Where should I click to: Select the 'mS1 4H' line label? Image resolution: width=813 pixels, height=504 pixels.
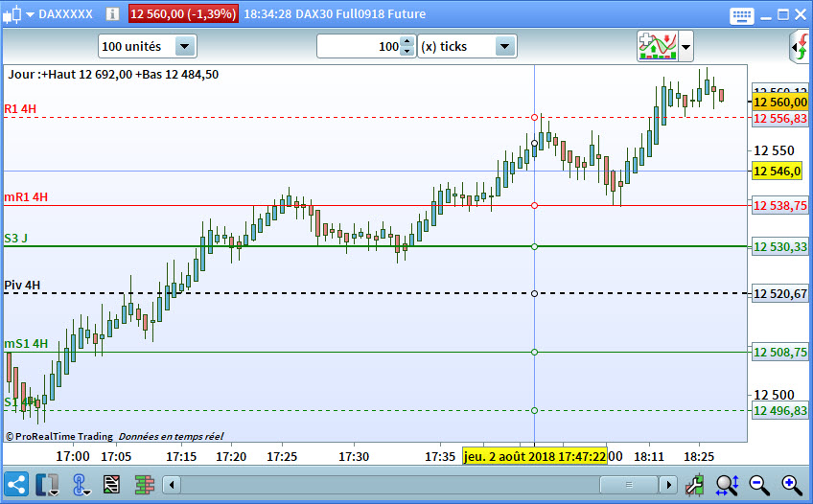26,343
